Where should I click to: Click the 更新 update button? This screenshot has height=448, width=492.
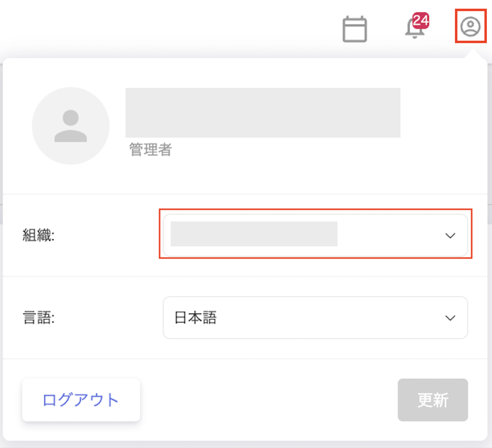(x=433, y=400)
